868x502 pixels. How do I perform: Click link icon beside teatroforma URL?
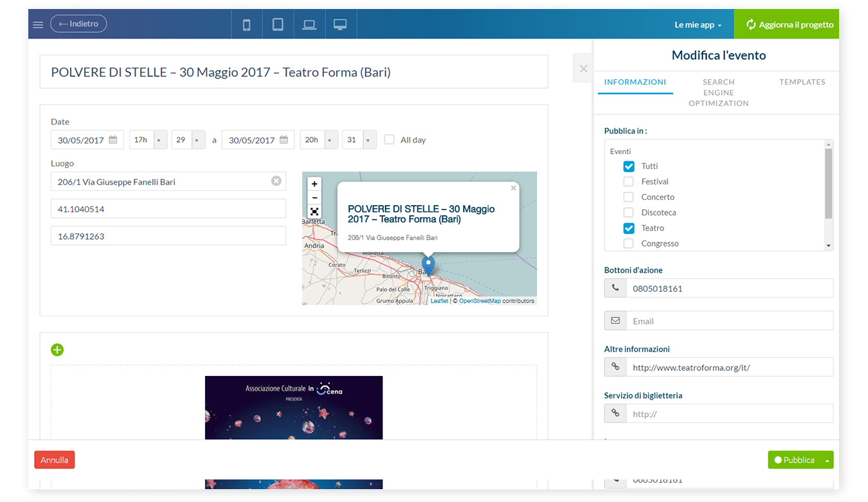615,367
